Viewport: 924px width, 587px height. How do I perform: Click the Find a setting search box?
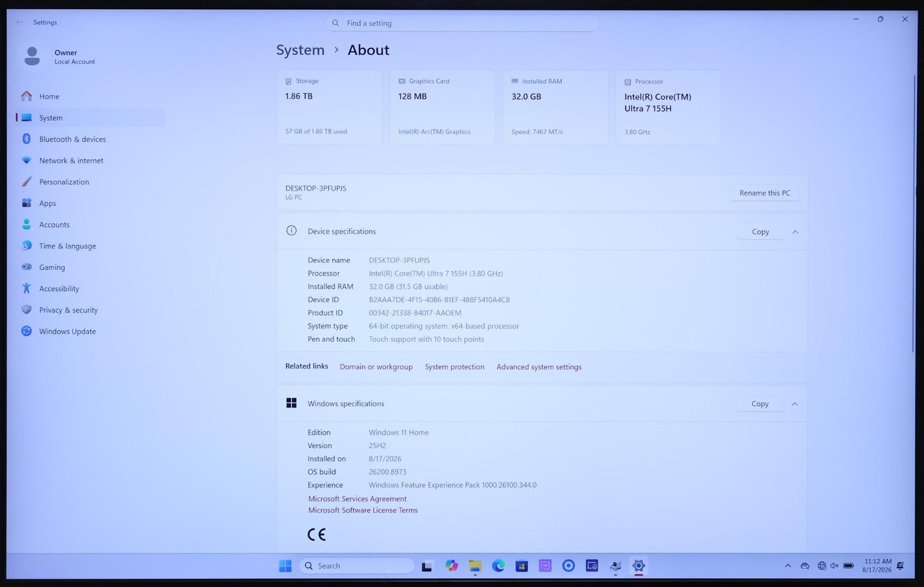point(462,23)
